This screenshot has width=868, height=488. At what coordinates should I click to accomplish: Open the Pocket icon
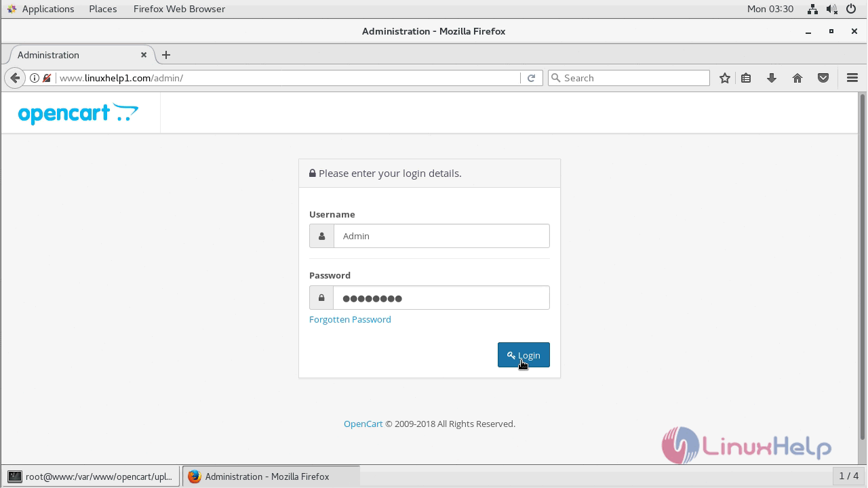(823, 78)
